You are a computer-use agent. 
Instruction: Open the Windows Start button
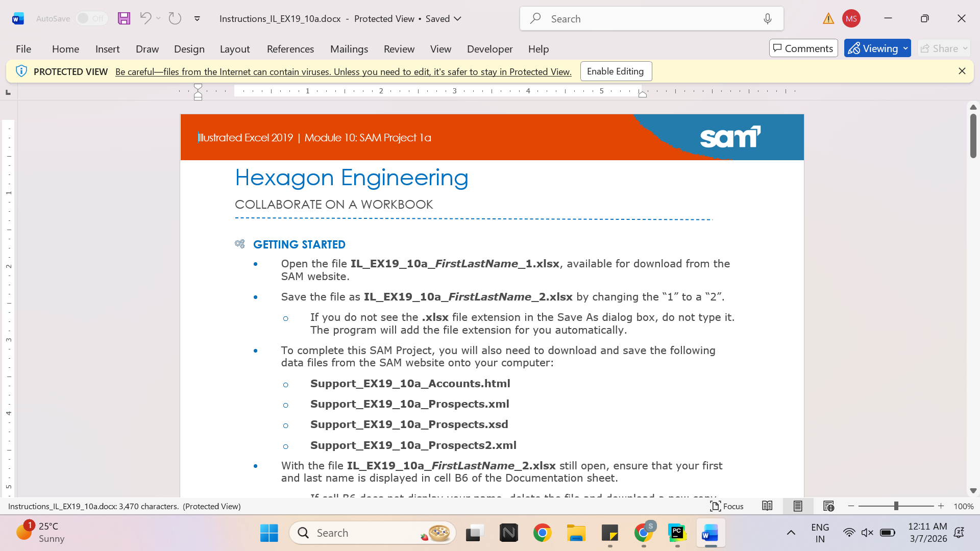click(x=269, y=533)
